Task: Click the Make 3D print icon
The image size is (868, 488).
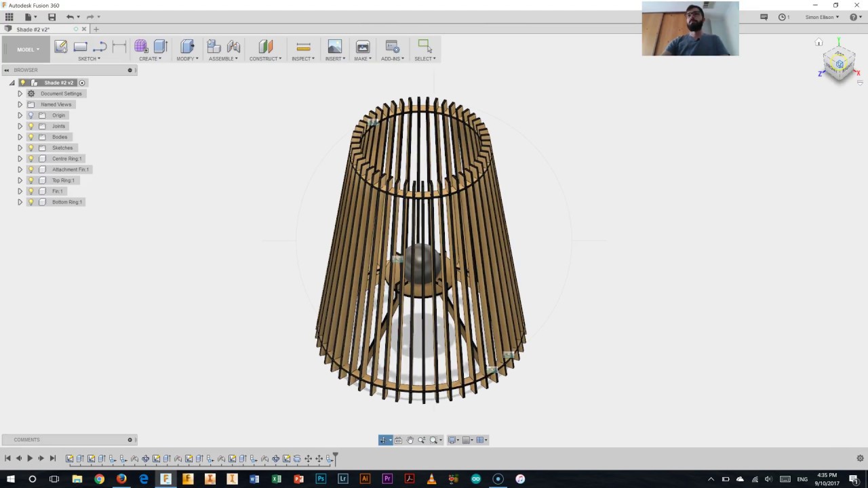Action: 363,46
